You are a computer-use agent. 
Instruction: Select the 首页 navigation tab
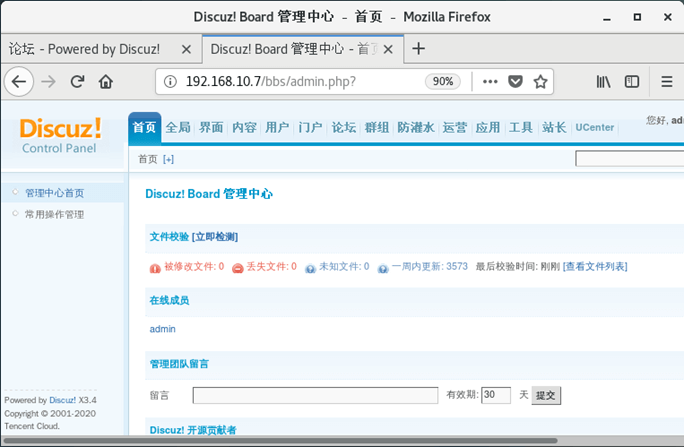click(x=144, y=127)
